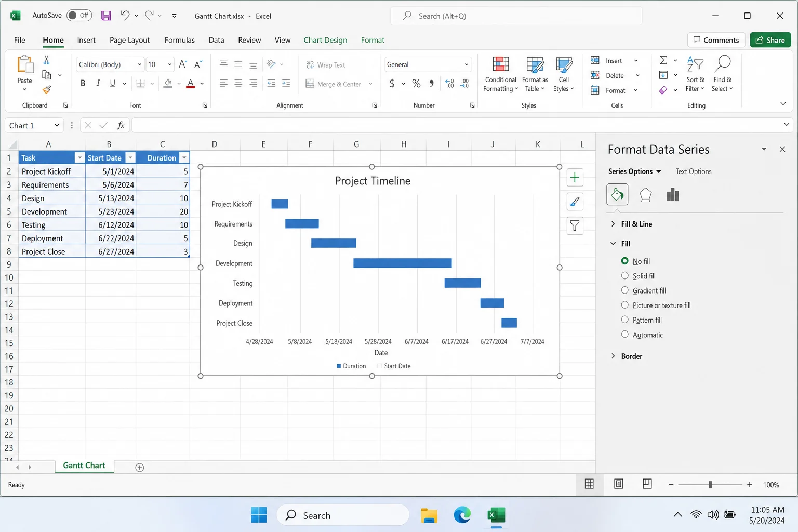Toggle Bold formatting
This screenshot has height=532, width=798.
click(x=83, y=83)
